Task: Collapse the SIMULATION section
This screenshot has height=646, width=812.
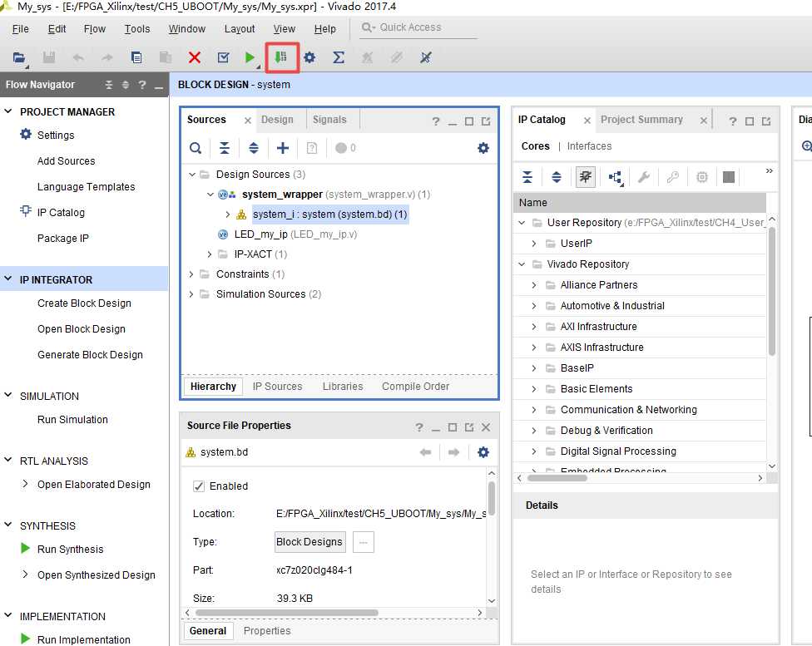Action: pyautogui.click(x=8, y=395)
